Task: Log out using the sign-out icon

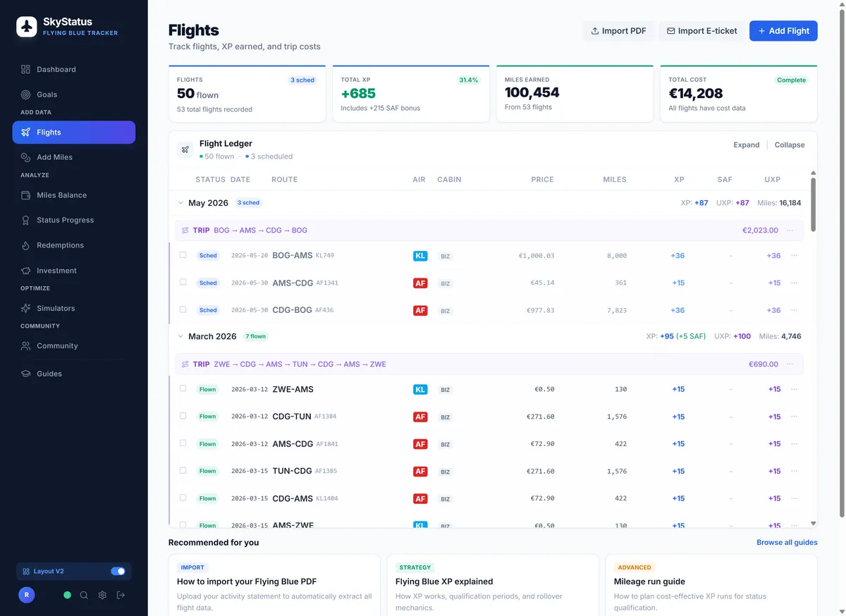Action: [120, 595]
